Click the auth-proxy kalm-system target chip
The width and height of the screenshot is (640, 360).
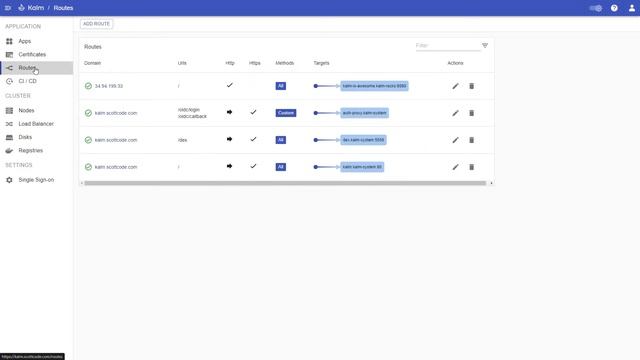(x=364, y=113)
